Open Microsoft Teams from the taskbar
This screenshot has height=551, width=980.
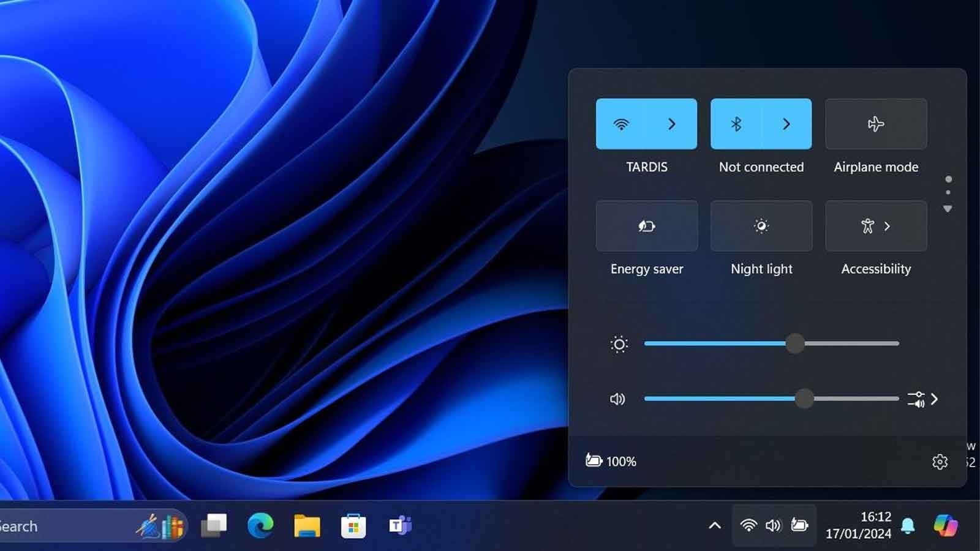click(x=400, y=525)
